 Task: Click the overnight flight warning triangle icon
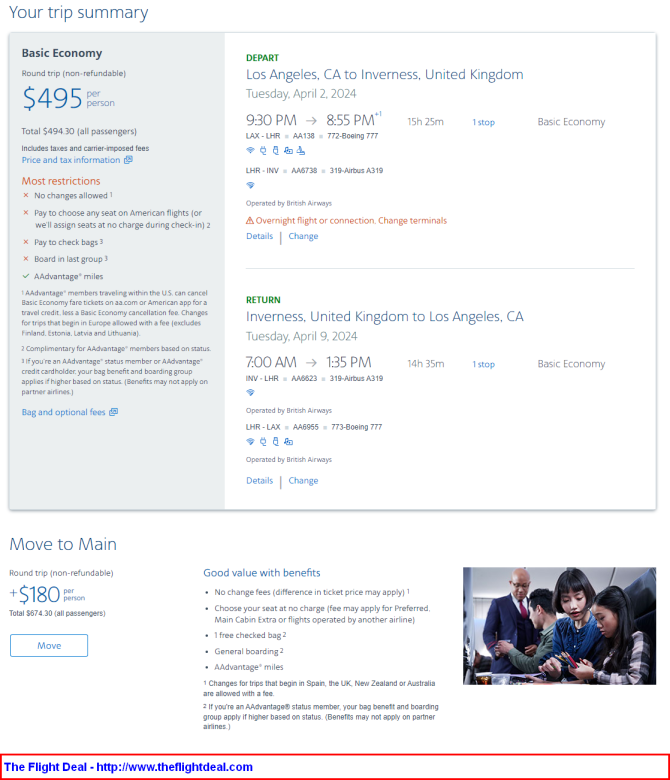pos(250,220)
